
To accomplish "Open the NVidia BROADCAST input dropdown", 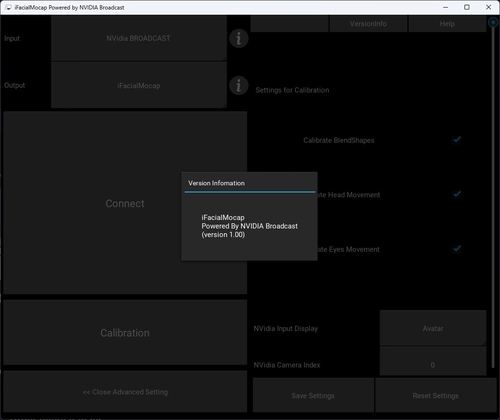I will tap(139, 38).
